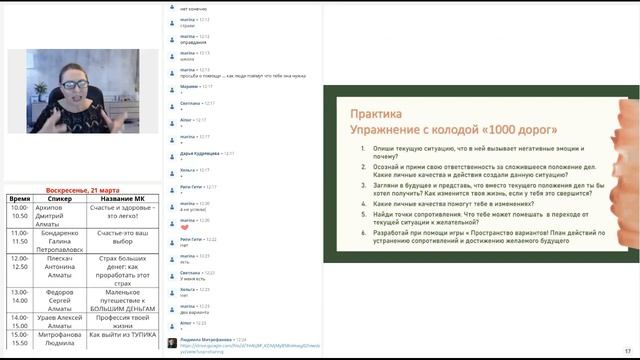Click slide title 'Упражнение с колодой «1000 дорог»'
Image resolution: width=640 pixels, height=360 pixels.
pos(453,130)
